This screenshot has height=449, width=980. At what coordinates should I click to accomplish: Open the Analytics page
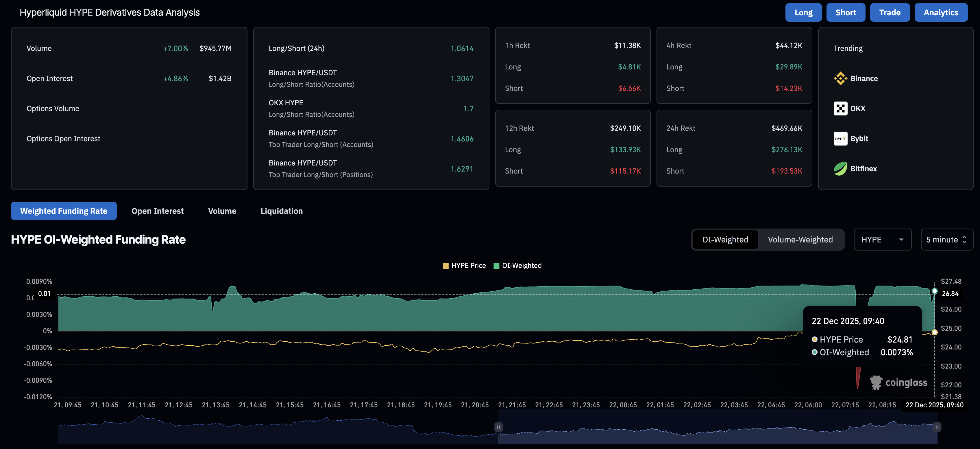click(x=941, y=12)
